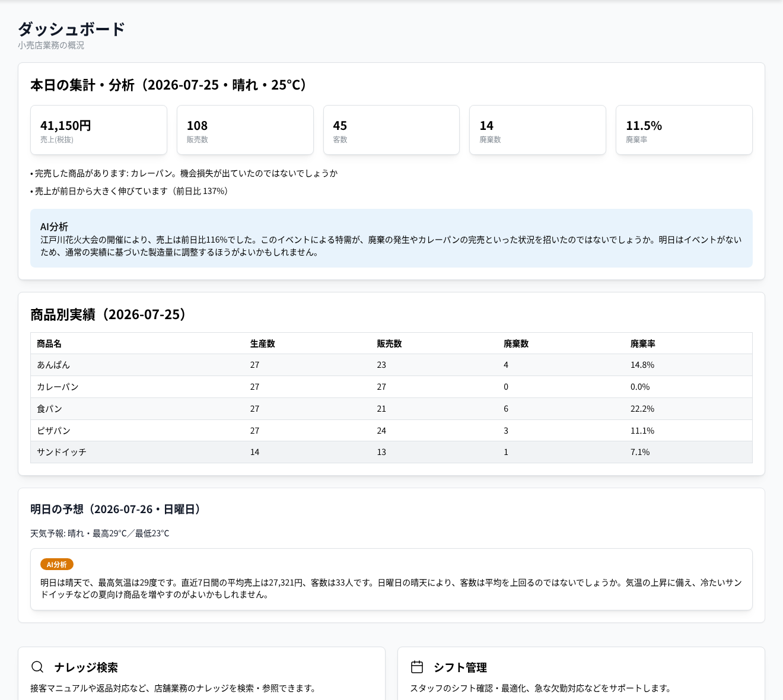Click the 販売数 column header
783x700 pixels.
[389, 343]
